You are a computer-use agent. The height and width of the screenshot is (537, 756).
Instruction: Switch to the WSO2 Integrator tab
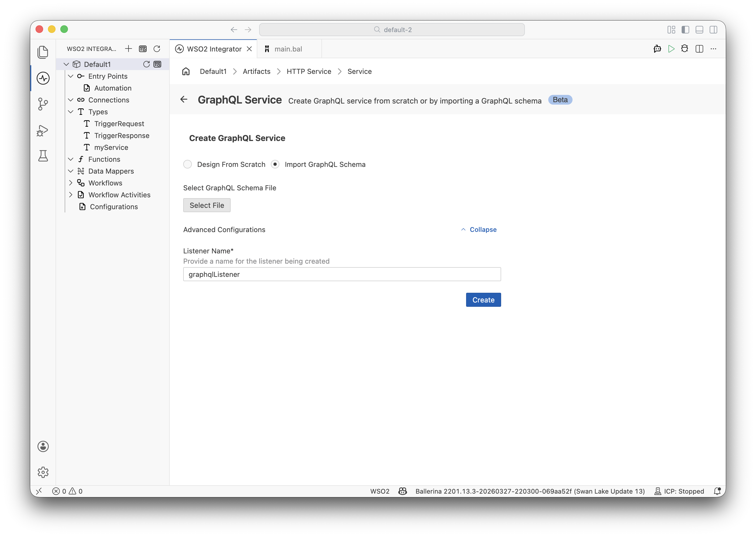click(214, 49)
